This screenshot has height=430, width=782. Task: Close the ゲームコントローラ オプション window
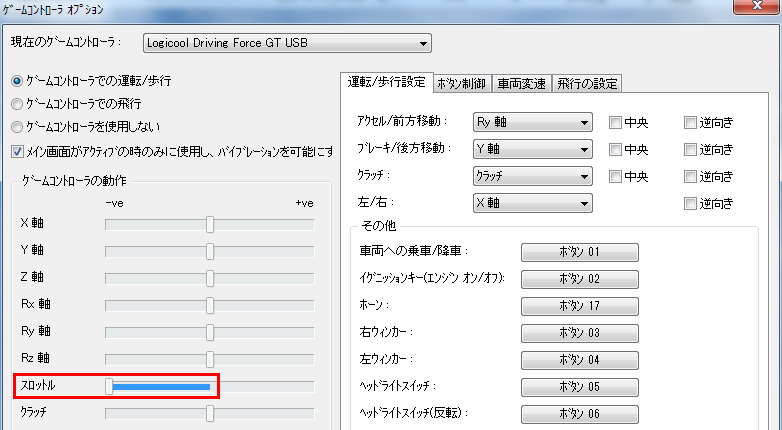coord(757,4)
